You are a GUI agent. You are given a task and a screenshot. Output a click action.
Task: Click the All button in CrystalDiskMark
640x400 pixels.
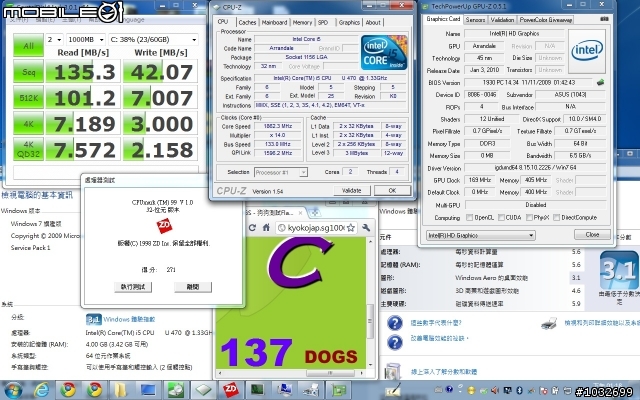click(x=28, y=45)
